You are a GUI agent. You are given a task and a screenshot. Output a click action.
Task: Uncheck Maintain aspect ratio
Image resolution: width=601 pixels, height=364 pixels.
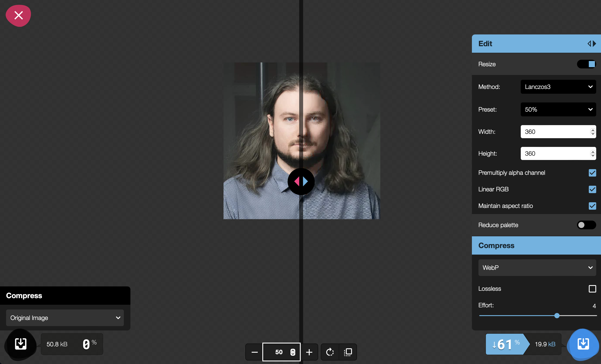coord(592,206)
